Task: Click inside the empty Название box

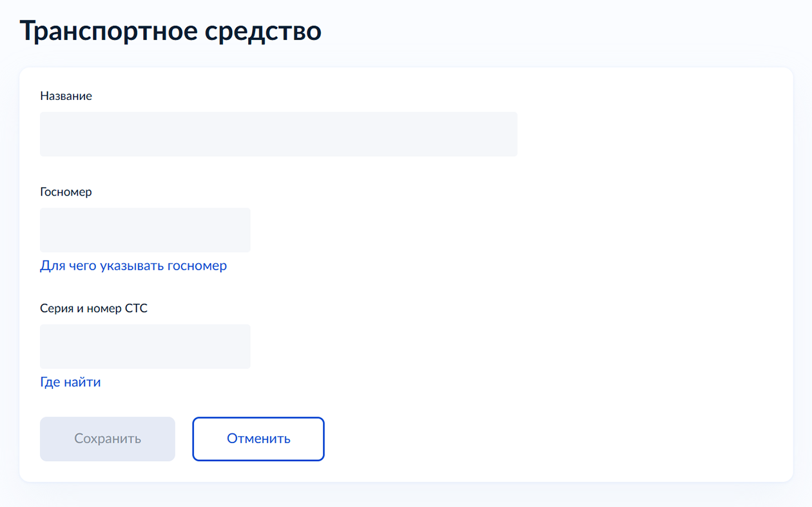Action: (277, 134)
